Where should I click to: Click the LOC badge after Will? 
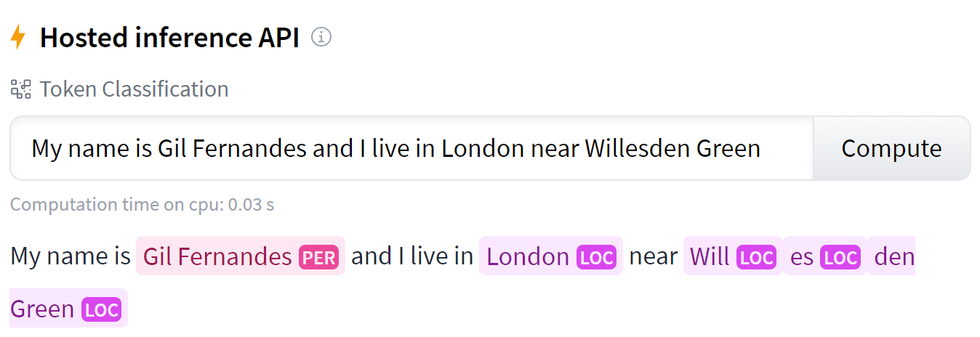(x=756, y=257)
